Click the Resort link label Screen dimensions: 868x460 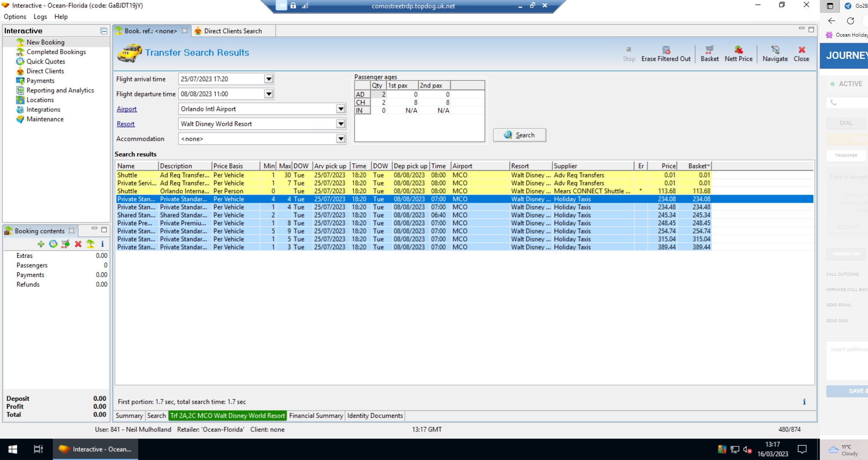coord(126,124)
